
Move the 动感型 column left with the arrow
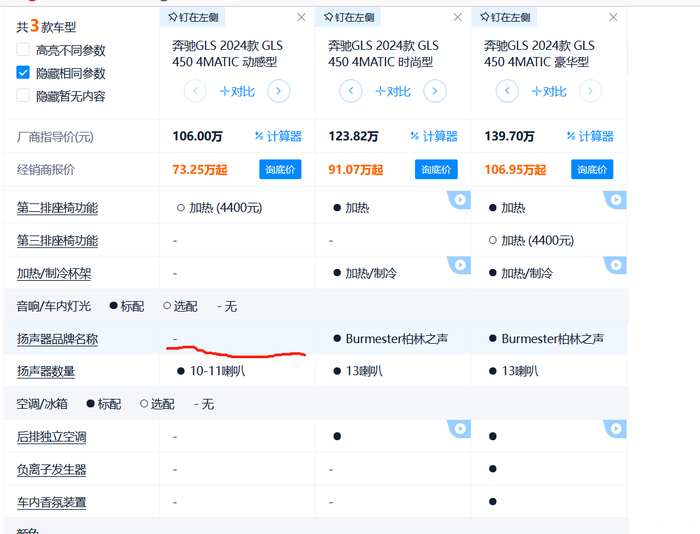point(195,91)
